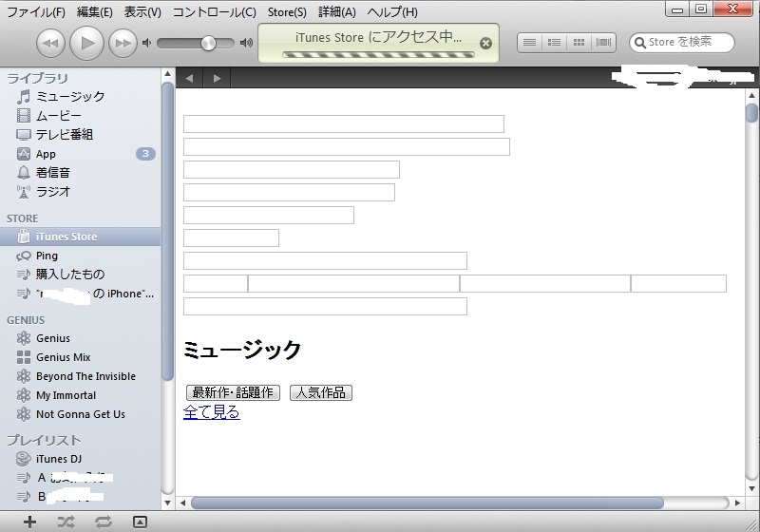The height and width of the screenshot is (532, 760).
Task: Open the ファイル(F) menu
Action: pyautogui.click(x=36, y=11)
